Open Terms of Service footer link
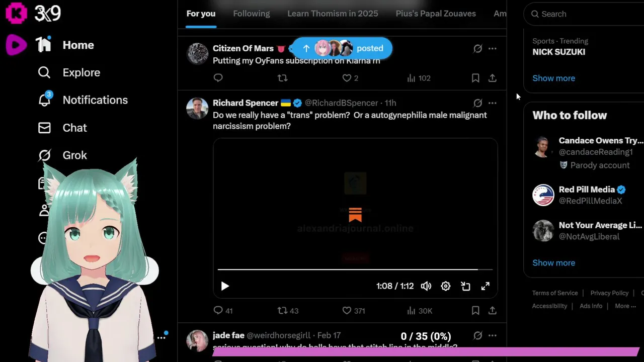Image resolution: width=644 pixels, height=362 pixels. tap(555, 293)
